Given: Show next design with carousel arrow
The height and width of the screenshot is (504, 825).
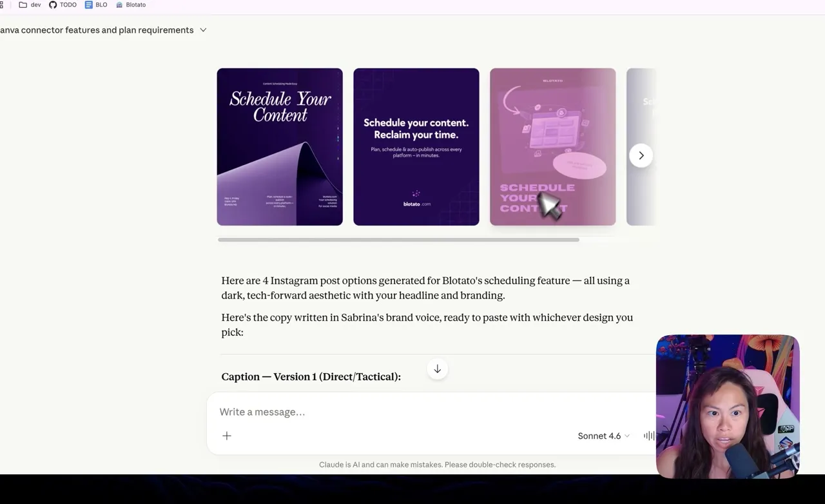Looking at the screenshot, I should coord(641,155).
